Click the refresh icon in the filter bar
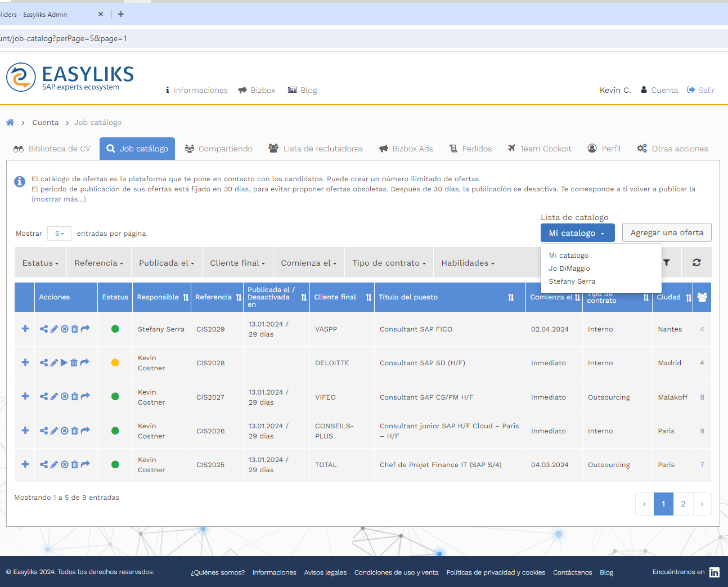This screenshot has width=728, height=587. point(696,263)
